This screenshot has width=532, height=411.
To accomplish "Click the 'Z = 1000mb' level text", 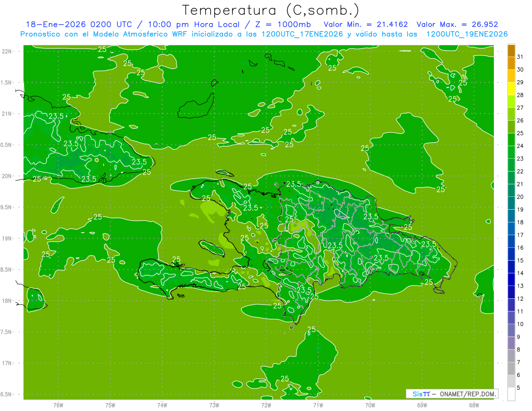I will click(282, 25).
